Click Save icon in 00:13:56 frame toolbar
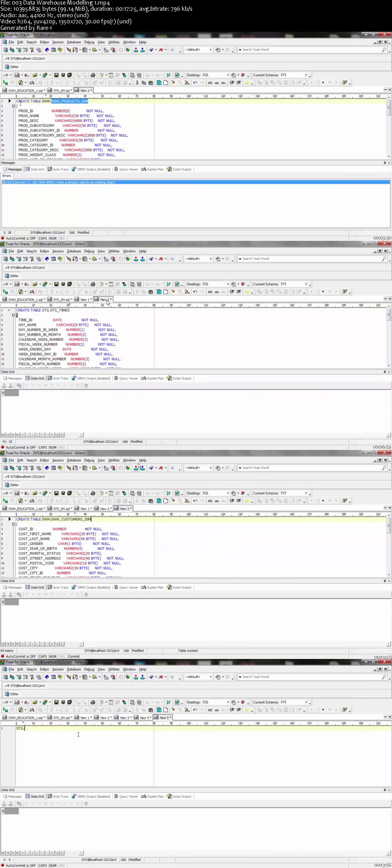This screenshot has height=868, width=392. pos(56,702)
